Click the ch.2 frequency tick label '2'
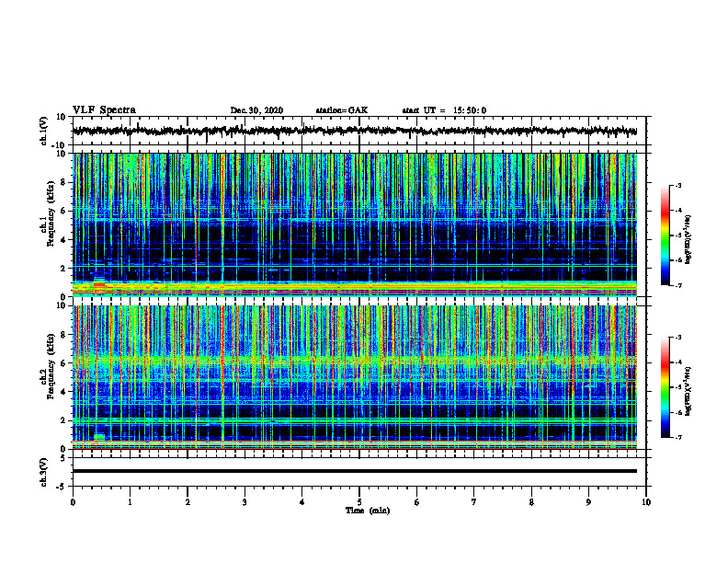Screen dimensions: 728x563 (64, 420)
